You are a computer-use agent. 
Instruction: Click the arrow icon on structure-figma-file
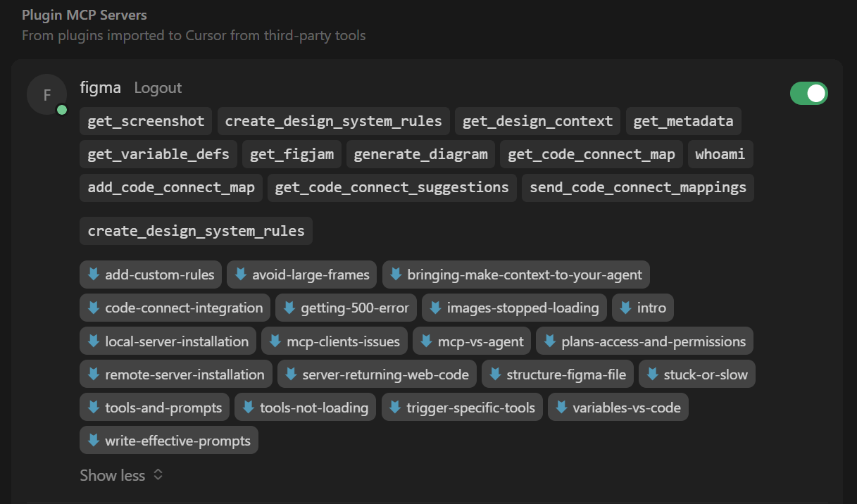495,374
